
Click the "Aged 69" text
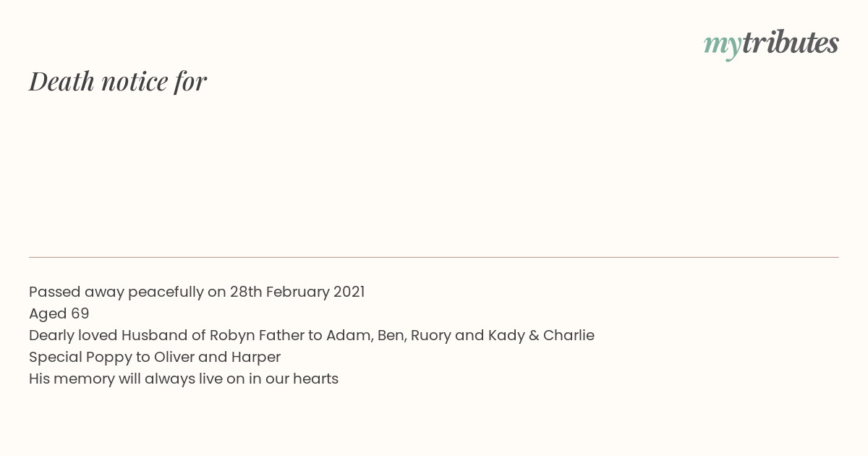(59, 314)
